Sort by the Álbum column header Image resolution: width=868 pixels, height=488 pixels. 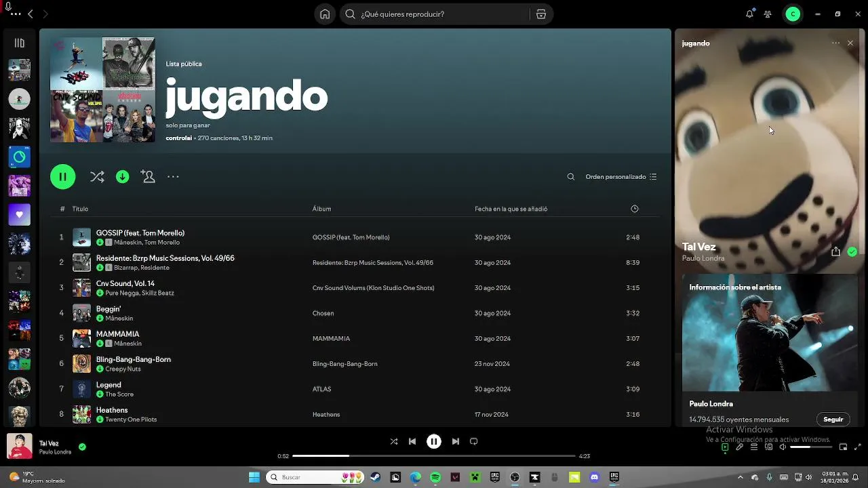[321, 209]
